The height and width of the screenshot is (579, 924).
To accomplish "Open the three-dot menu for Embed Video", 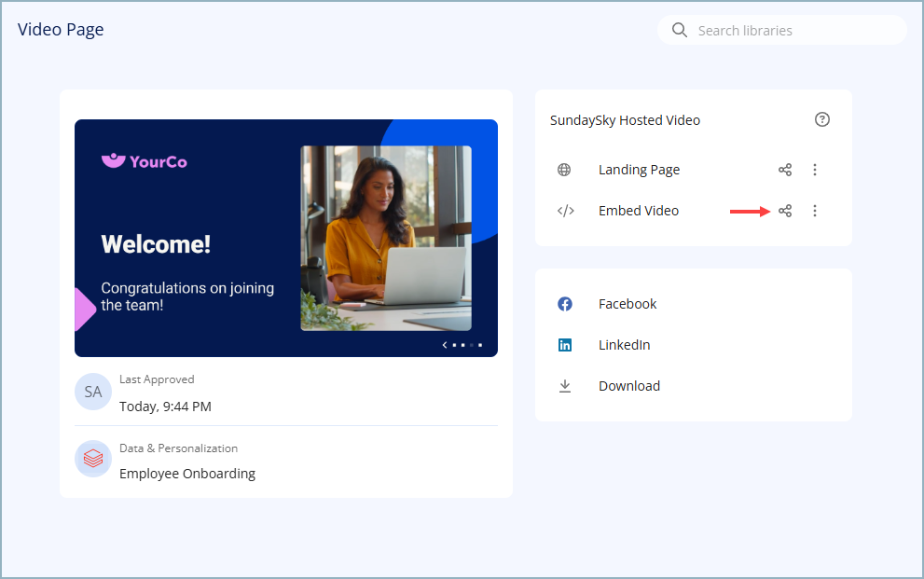I will (x=815, y=211).
